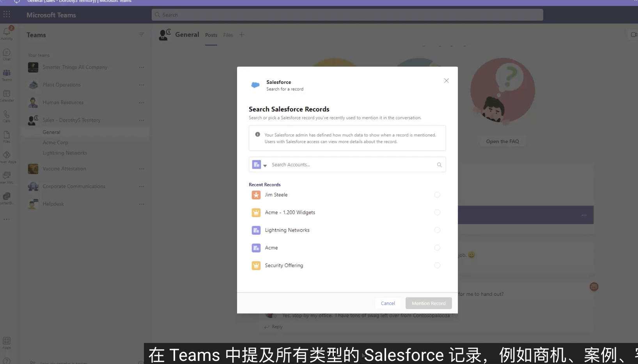This screenshot has height=364, width=638.
Task: Click the General channel team avatar
Action: [165, 35]
